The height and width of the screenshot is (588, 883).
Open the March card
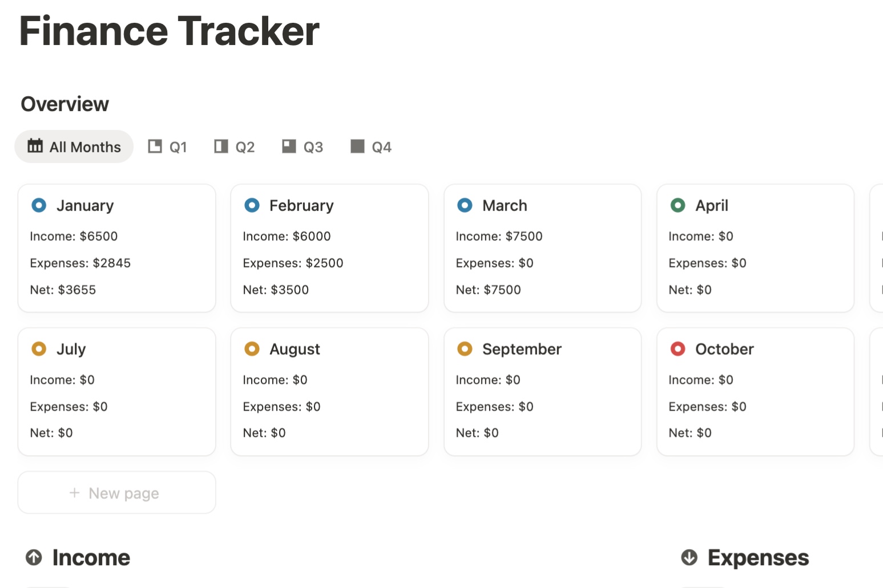point(505,205)
